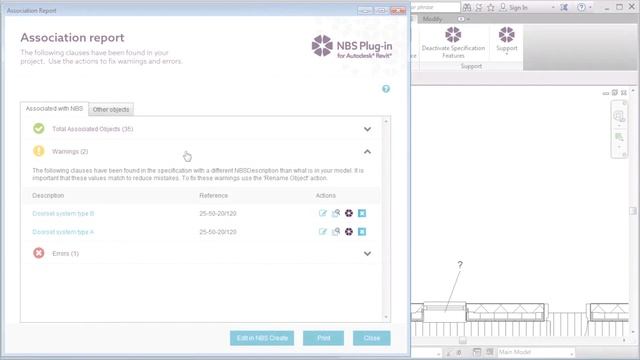Screen dimensions: 640x360
Task: Open Doorset system type B link
Action: [63, 213]
